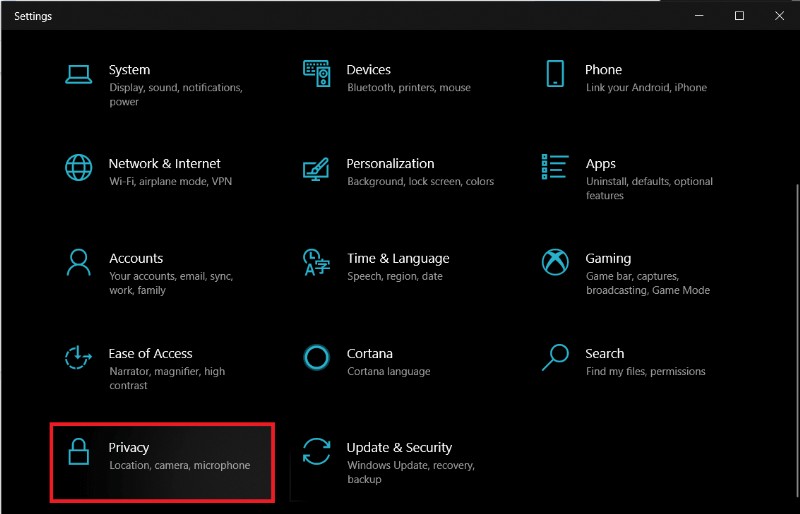
Task: Click the Devices keyboard and speaker icon
Action: [x=316, y=74]
